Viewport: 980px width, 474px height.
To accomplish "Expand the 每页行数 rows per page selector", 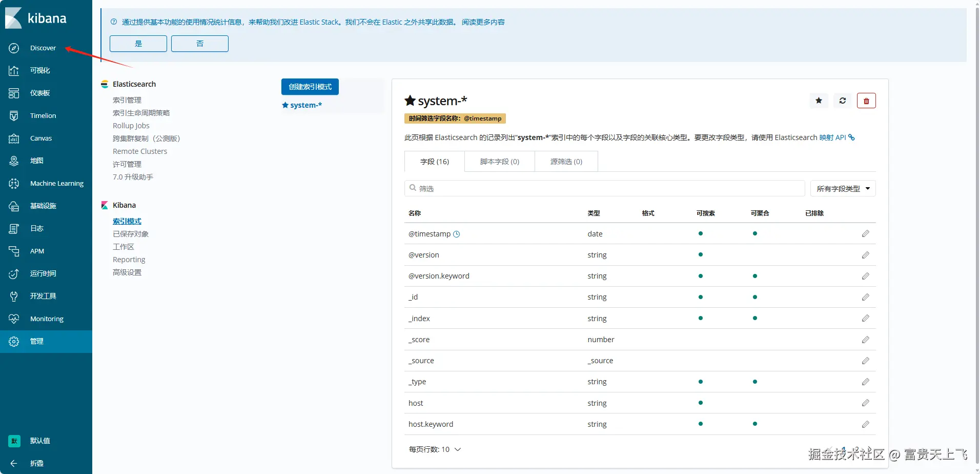I will point(435,449).
